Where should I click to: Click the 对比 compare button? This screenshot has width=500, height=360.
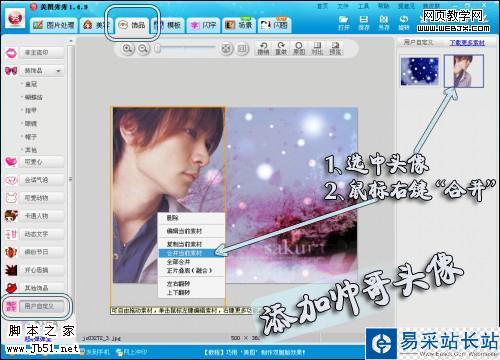(x=317, y=49)
